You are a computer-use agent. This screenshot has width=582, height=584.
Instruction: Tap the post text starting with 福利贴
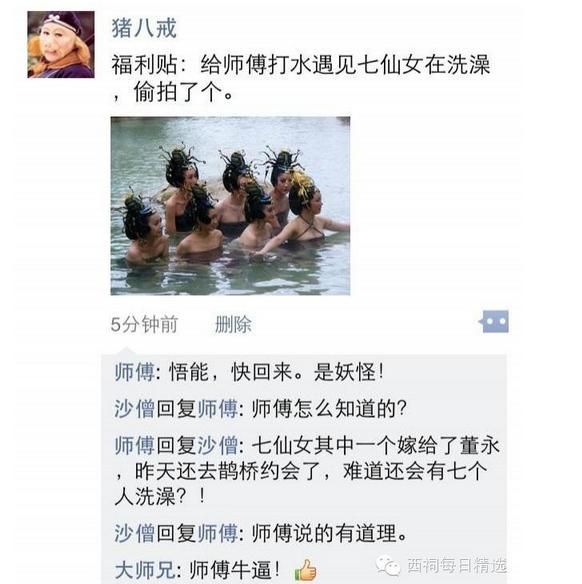click(301, 79)
